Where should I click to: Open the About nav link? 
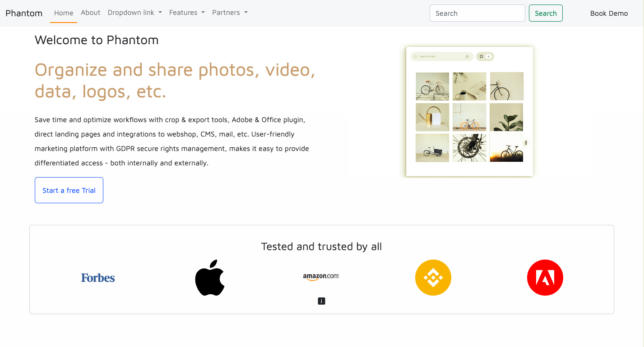90,13
